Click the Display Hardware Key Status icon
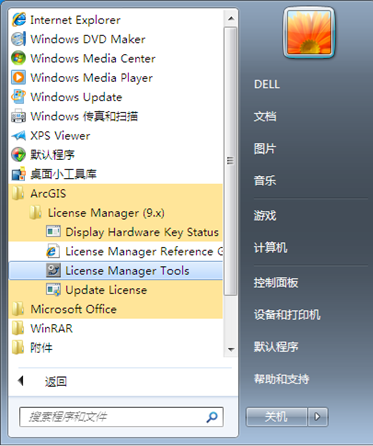This screenshot has width=373, height=446. click(53, 231)
